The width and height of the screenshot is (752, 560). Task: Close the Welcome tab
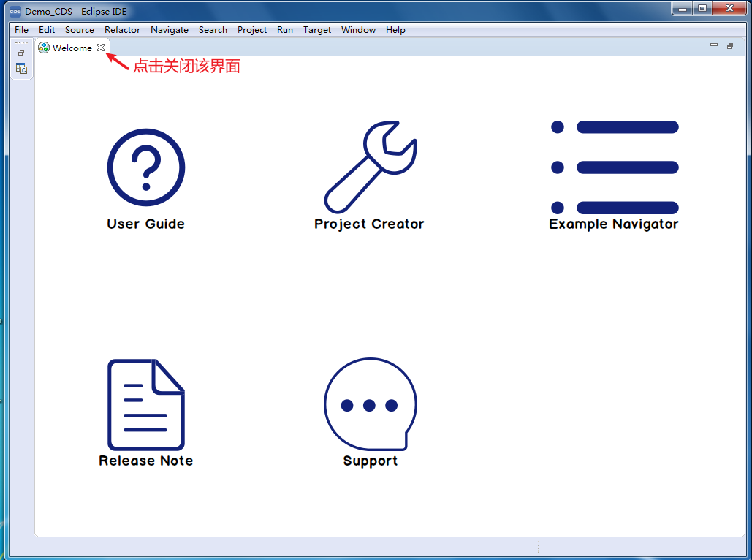[101, 48]
